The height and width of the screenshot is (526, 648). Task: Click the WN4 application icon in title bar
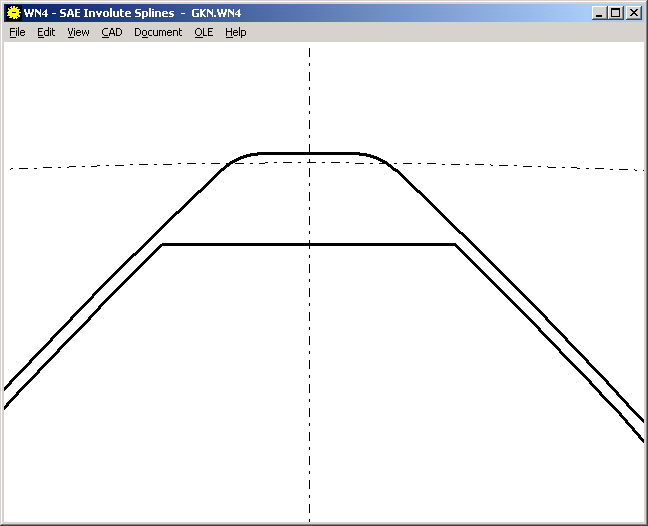pyautogui.click(x=14, y=13)
